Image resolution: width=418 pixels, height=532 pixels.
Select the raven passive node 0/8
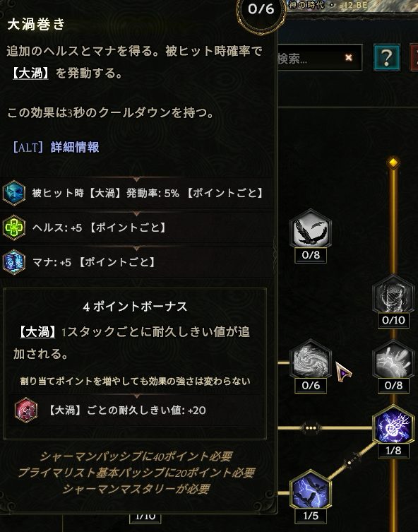coord(311,229)
